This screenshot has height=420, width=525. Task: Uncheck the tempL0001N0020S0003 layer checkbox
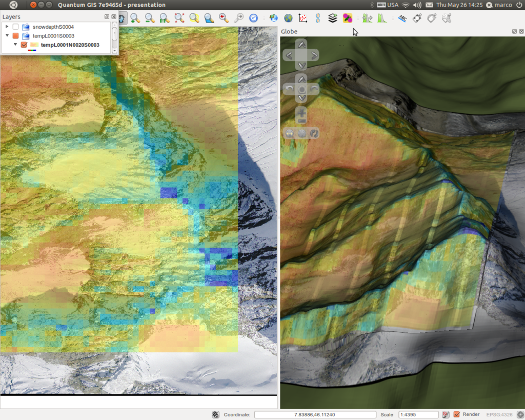24,45
